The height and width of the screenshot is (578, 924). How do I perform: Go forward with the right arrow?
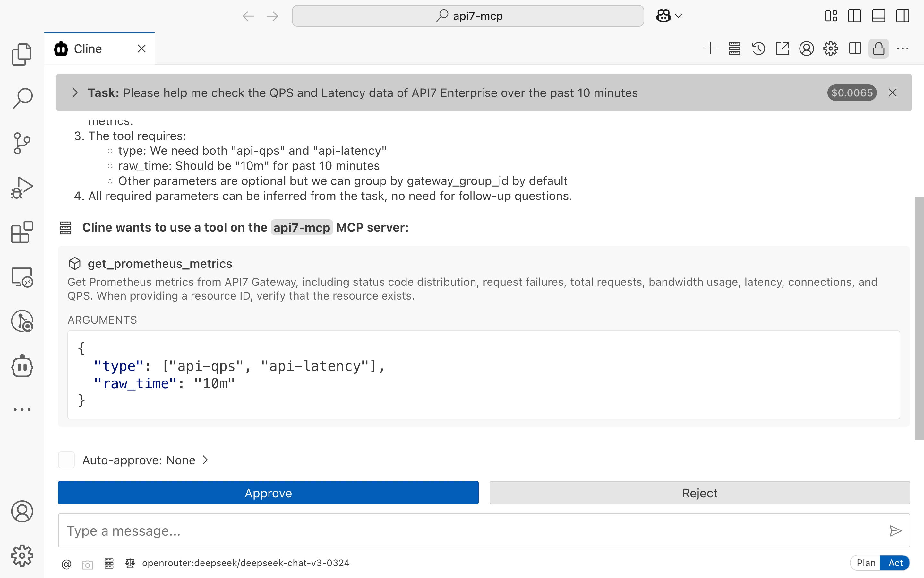(x=272, y=16)
